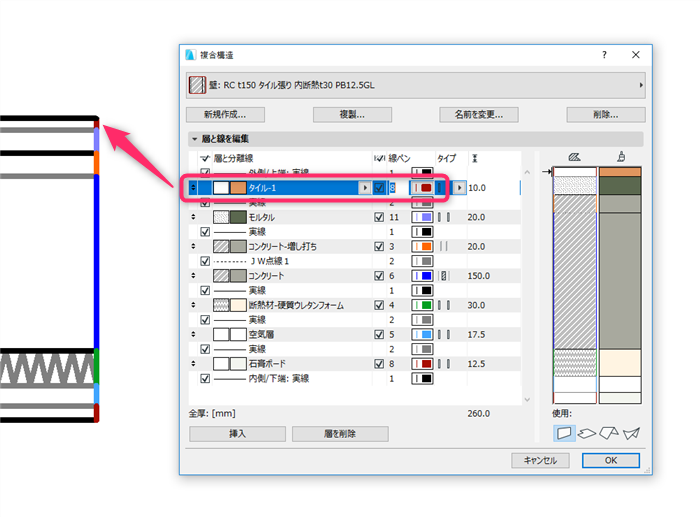Click the drag handle of the コンクリート row
700x517 pixels.
193,275
